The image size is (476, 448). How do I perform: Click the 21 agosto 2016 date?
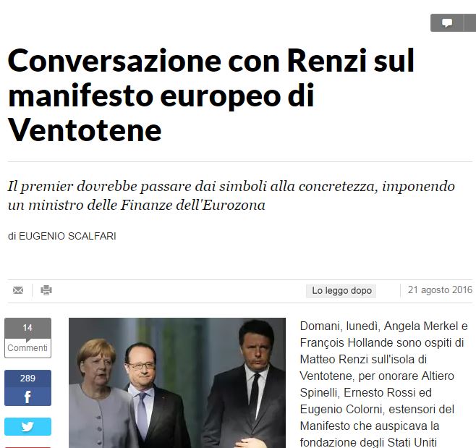pyautogui.click(x=440, y=289)
